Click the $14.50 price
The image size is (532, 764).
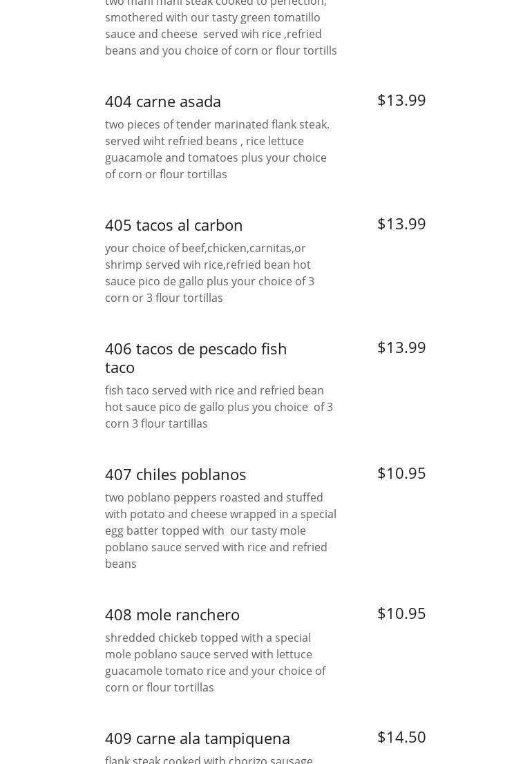(401, 737)
